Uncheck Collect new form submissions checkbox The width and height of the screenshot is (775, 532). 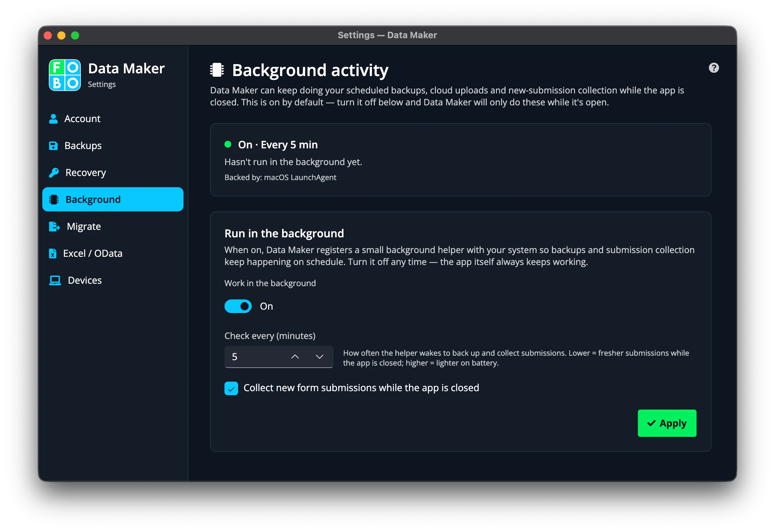tap(231, 388)
